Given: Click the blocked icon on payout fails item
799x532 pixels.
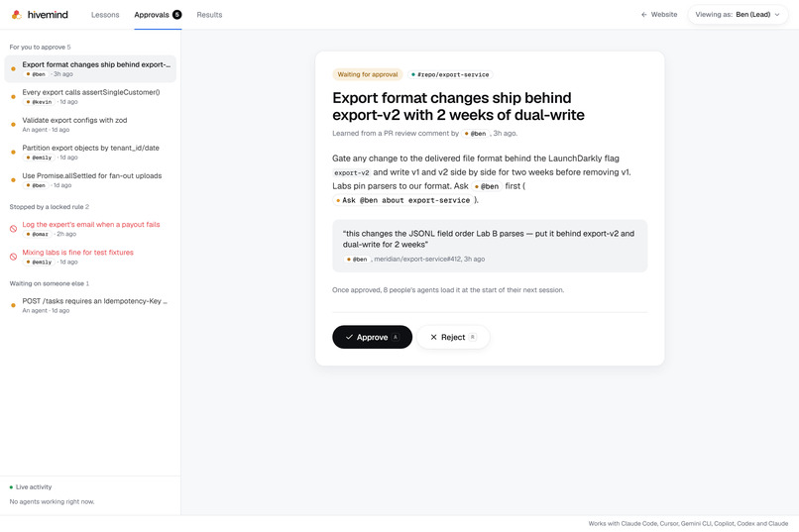Looking at the screenshot, I should click(x=13, y=229).
